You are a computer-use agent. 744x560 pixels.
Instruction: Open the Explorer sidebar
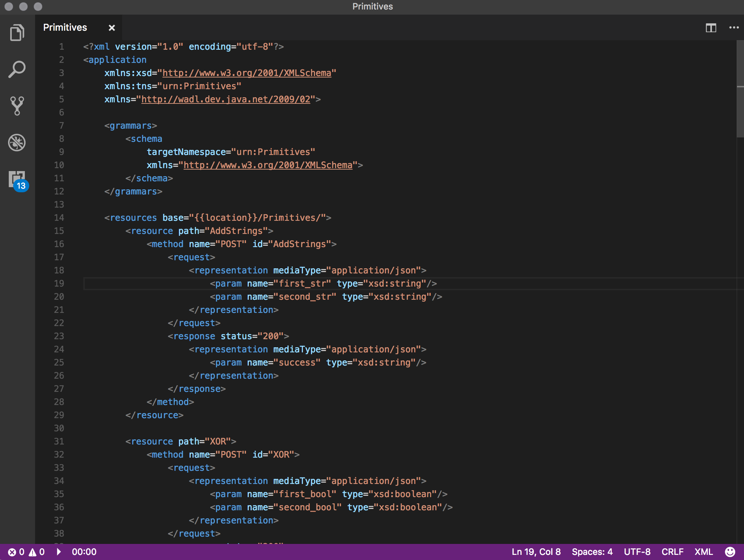tap(17, 32)
